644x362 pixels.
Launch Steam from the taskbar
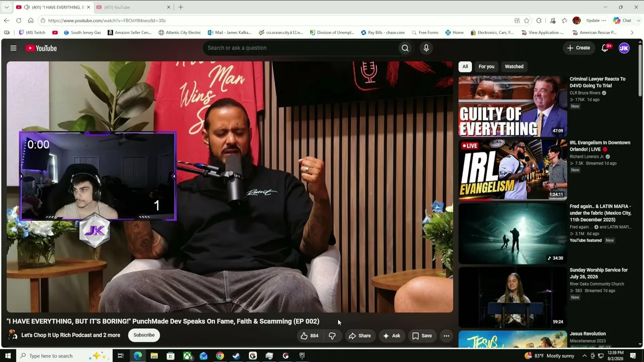236,356
